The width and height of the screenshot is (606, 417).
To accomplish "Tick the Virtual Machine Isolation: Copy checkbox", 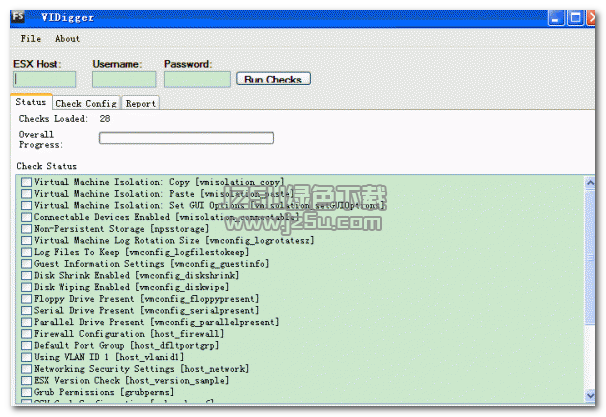I will pos(26,182).
